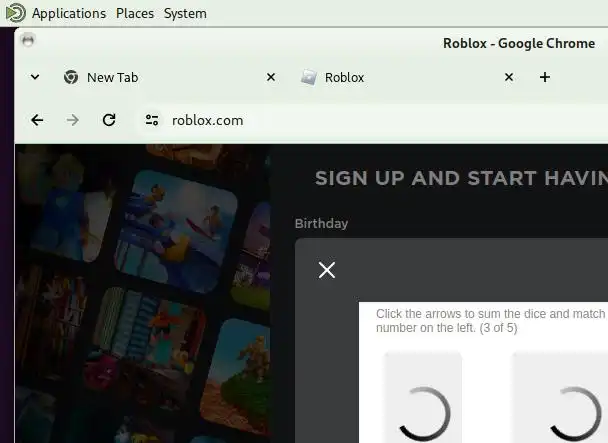Switch to the Roblox tab
The width and height of the screenshot is (608, 443).
(x=407, y=77)
